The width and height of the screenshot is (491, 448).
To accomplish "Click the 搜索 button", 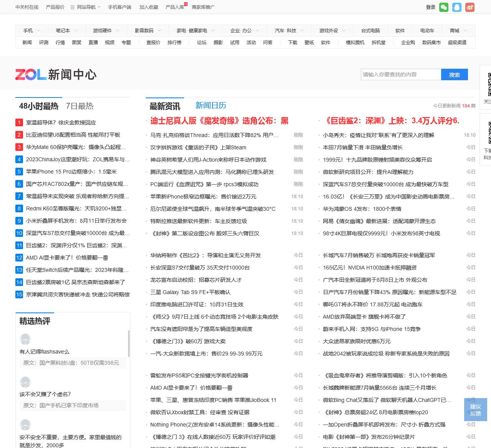I will [x=455, y=74].
